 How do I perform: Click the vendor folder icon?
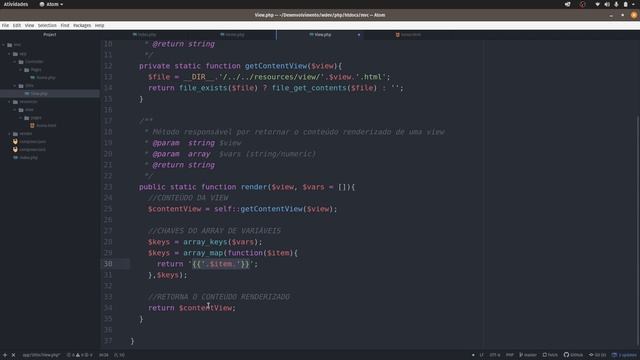coord(15,133)
